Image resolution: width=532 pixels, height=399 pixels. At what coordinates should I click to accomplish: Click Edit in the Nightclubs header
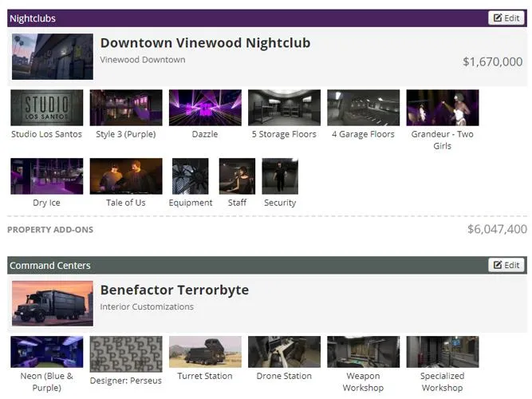(x=506, y=18)
